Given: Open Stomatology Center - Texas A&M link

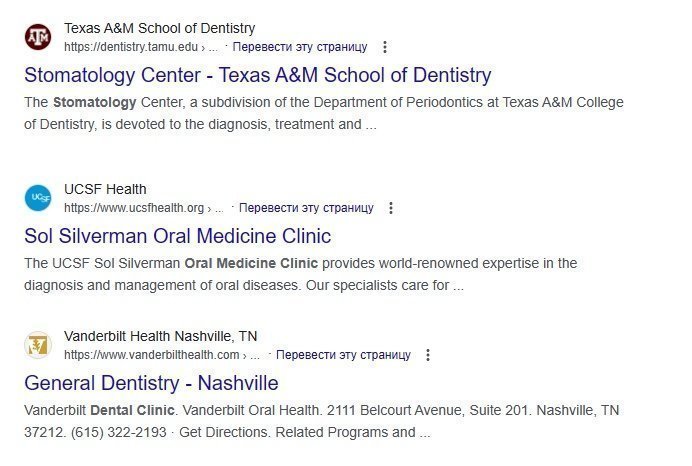Looking at the screenshot, I should click(257, 75).
